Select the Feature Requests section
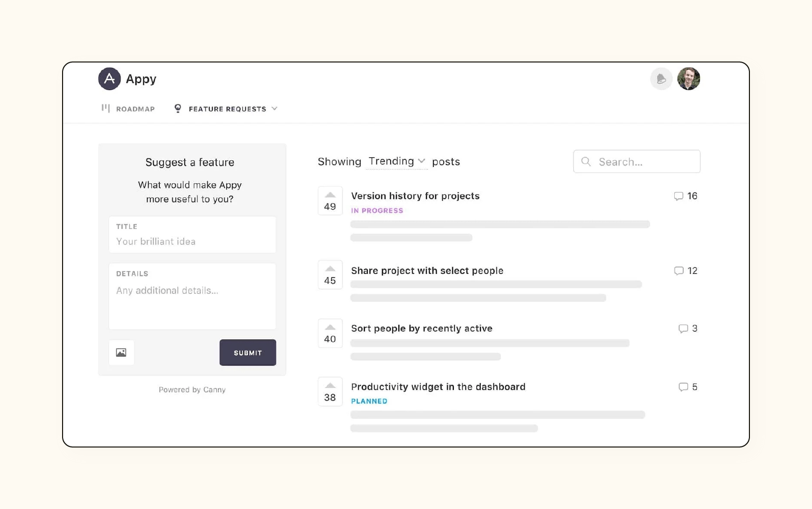Image resolution: width=812 pixels, height=509 pixels. point(227,108)
